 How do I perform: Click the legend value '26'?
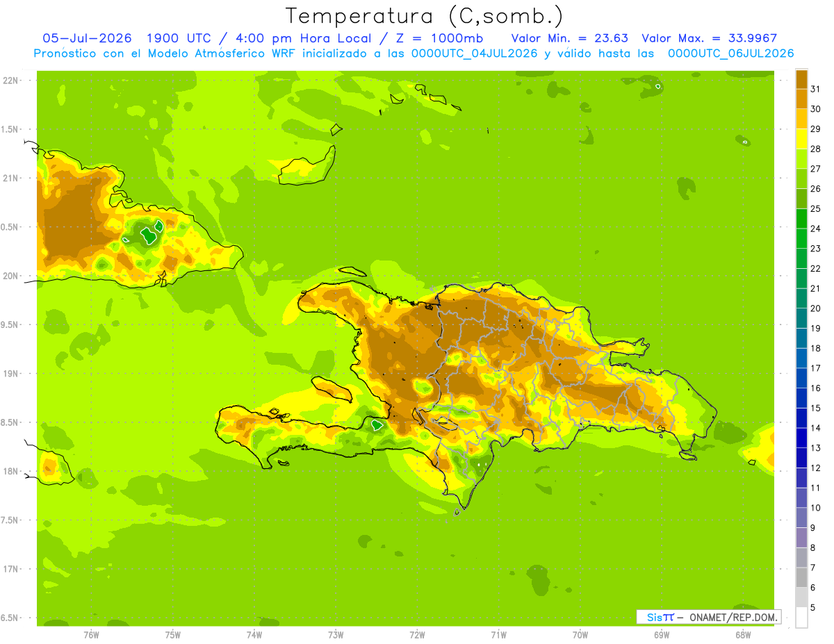point(815,189)
